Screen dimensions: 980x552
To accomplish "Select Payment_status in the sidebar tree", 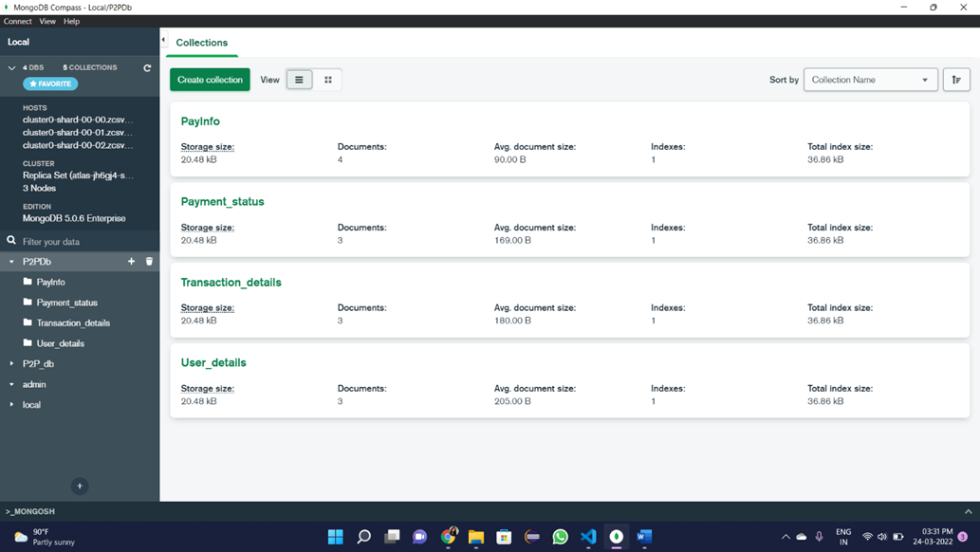I will (66, 303).
